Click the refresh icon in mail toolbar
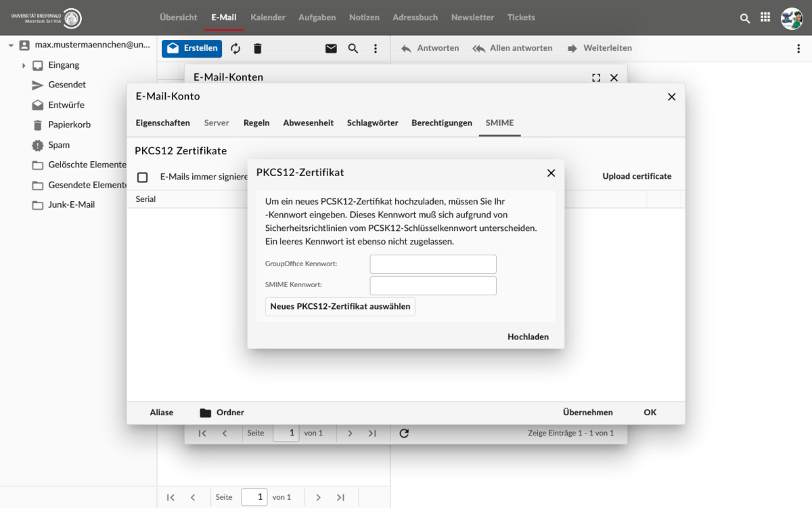Image resolution: width=812 pixels, height=508 pixels. [x=235, y=49]
